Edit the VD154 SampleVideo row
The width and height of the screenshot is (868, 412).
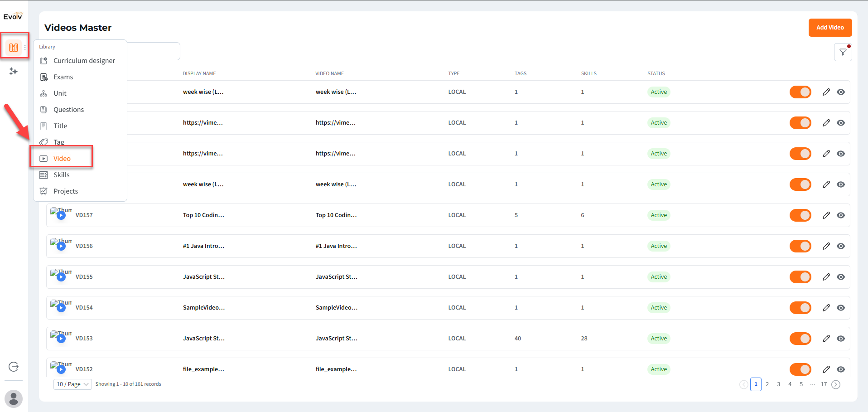coord(826,308)
